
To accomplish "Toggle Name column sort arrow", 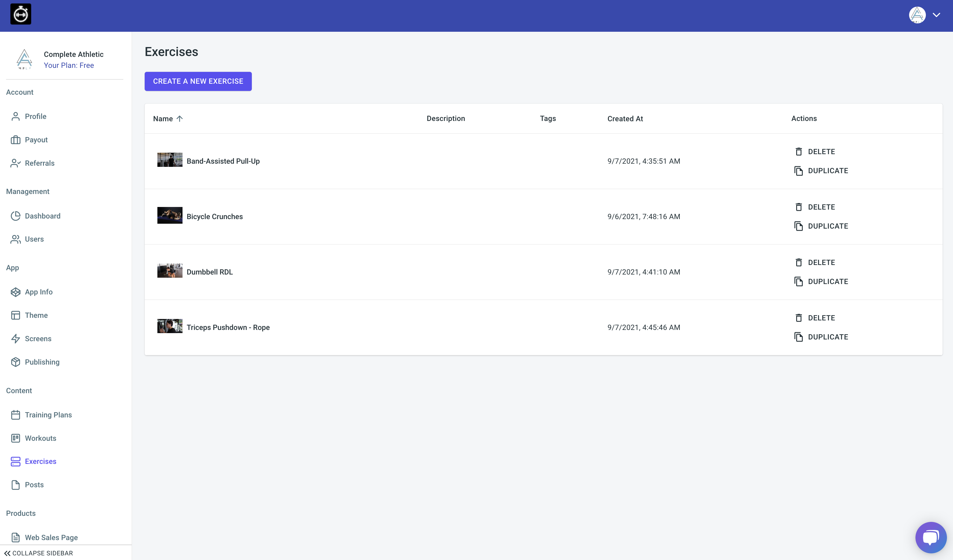I will point(180,119).
